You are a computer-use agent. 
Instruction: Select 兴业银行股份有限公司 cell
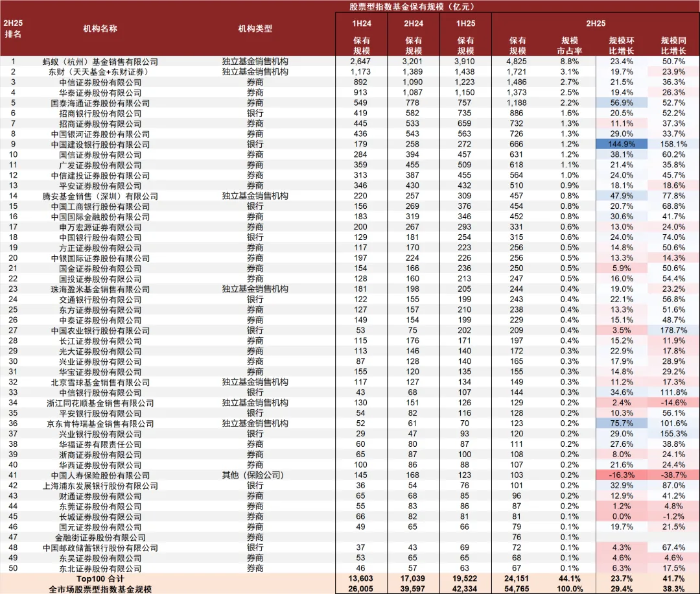tap(100, 434)
